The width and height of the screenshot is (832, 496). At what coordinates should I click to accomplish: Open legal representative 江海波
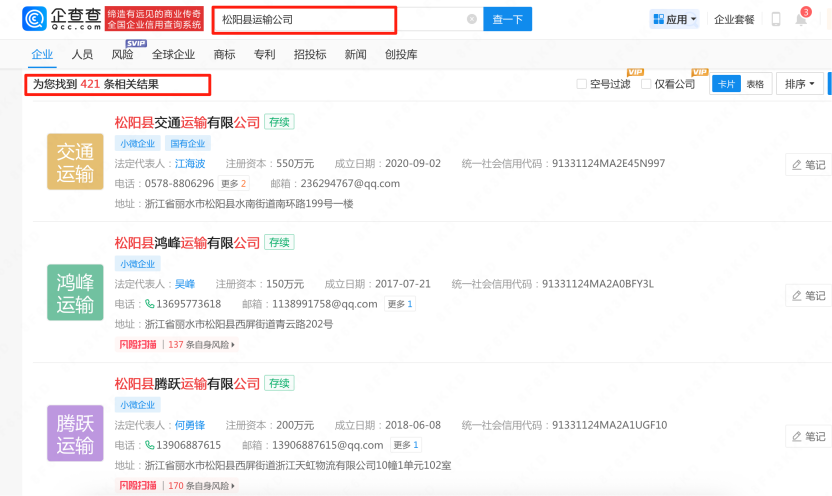(190, 163)
